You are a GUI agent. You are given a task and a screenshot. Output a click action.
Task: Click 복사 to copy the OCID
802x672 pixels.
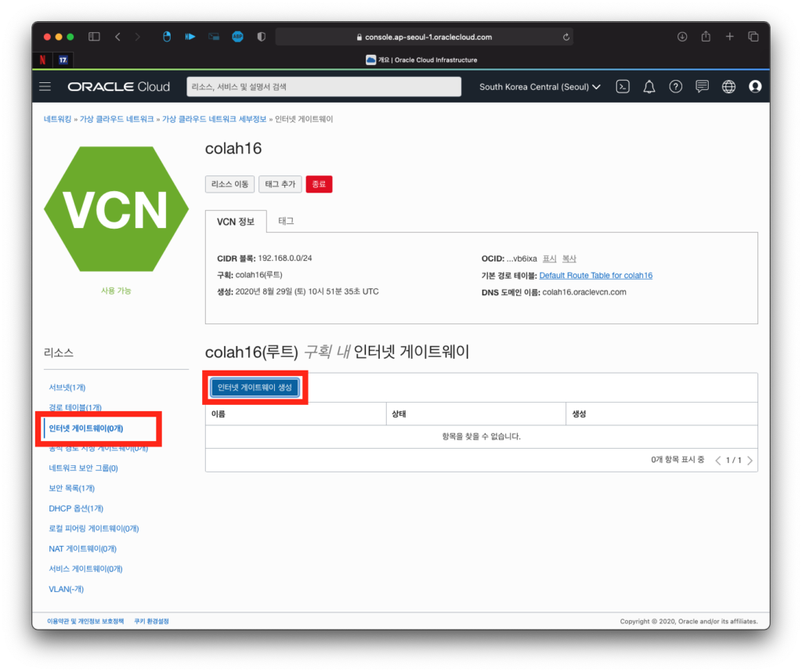coord(569,259)
